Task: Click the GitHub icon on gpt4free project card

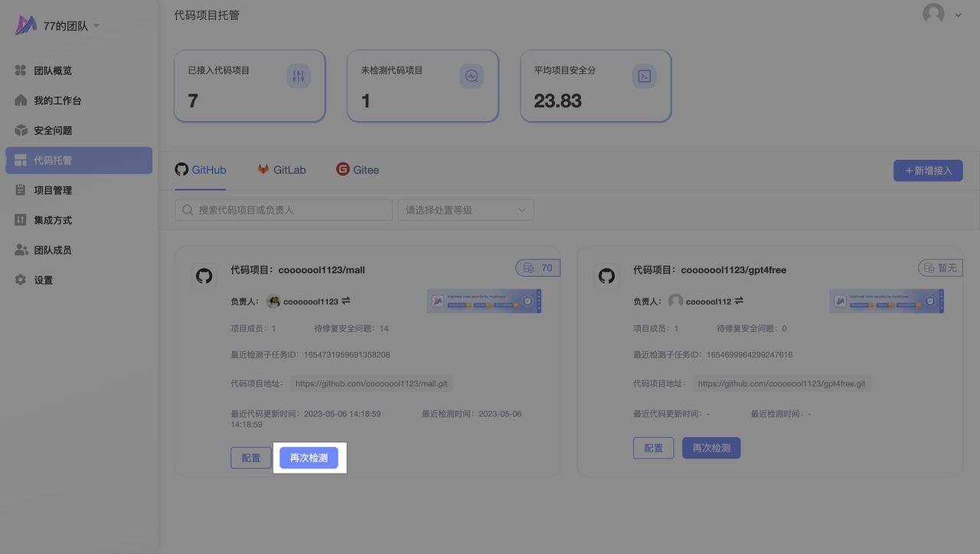Action: 606,275
